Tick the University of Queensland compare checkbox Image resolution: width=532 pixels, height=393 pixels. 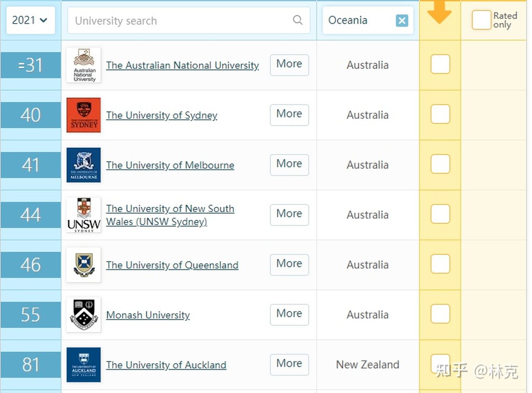[x=440, y=264]
